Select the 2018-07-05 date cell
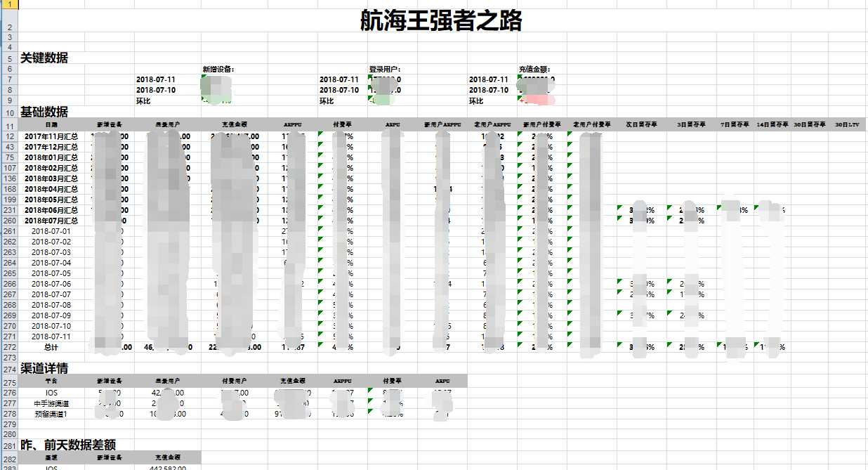This screenshot has height=470, width=868. point(51,273)
